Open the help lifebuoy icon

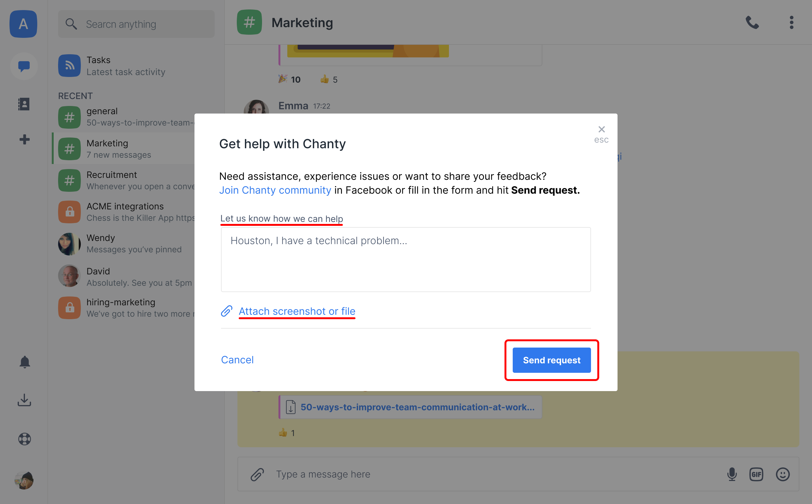tap(25, 439)
